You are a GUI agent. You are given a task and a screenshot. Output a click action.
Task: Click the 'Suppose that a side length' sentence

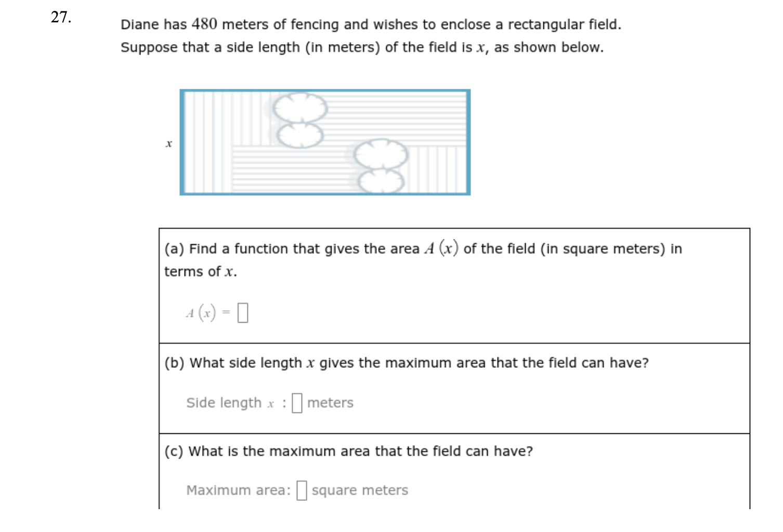click(362, 47)
